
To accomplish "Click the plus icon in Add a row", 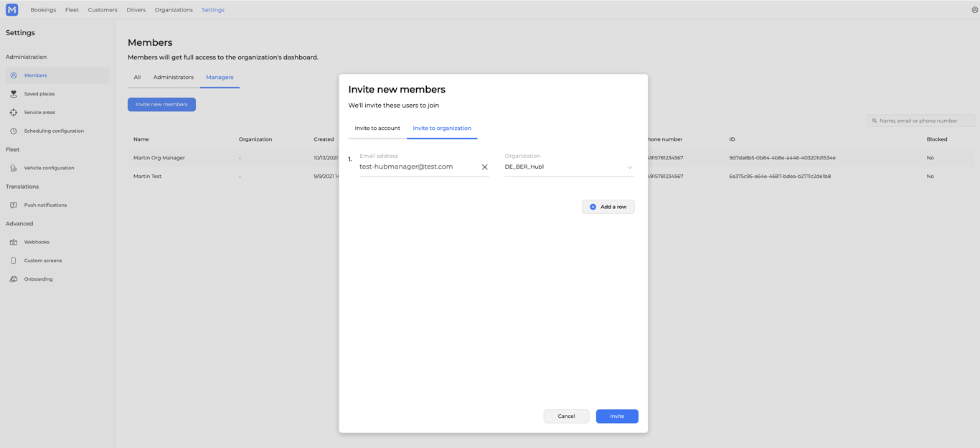I will tap(593, 207).
